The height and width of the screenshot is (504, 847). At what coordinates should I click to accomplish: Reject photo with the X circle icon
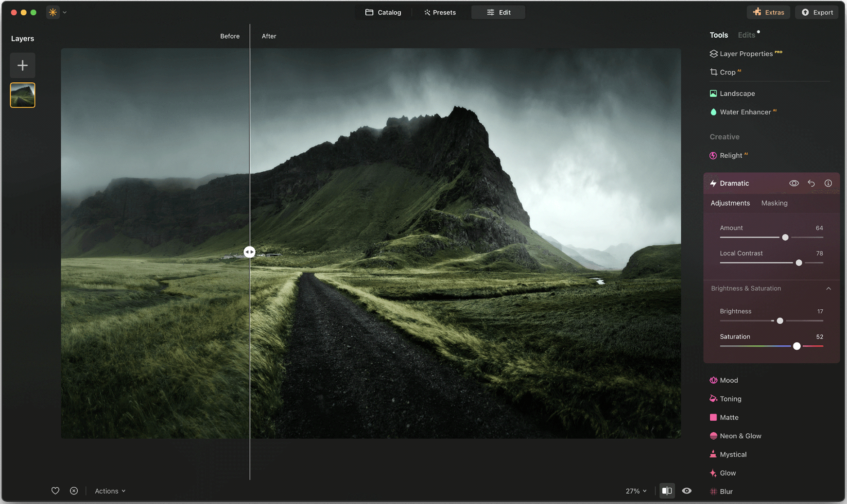pos(74,491)
